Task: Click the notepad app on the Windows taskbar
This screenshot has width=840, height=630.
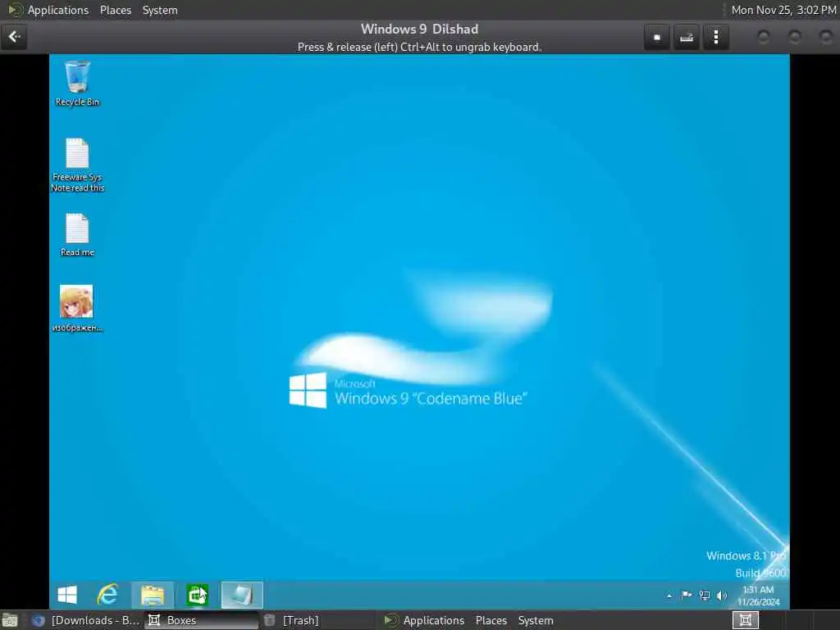Action: click(x=242, y=595)
